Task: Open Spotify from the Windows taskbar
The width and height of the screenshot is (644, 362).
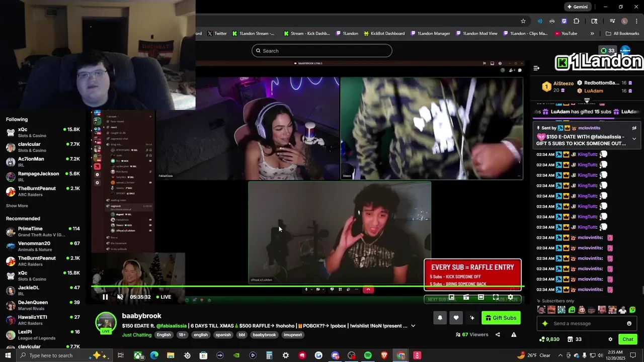Action: [368, 355]
